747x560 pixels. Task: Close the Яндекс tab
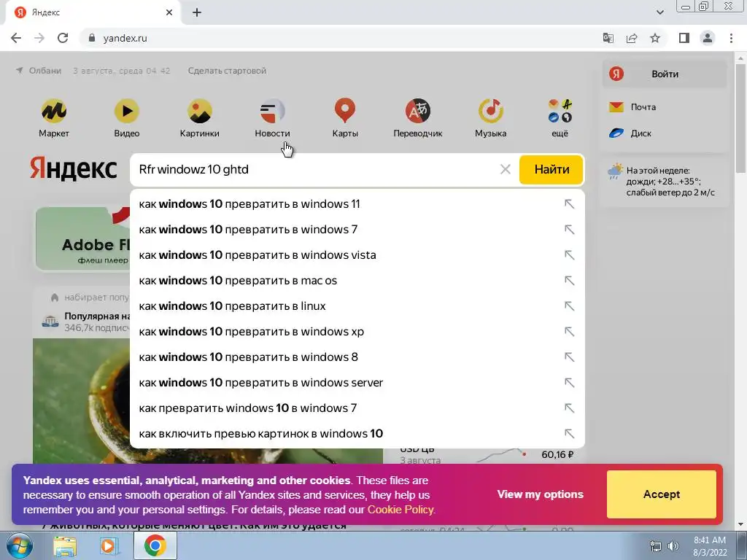(169, 12)
